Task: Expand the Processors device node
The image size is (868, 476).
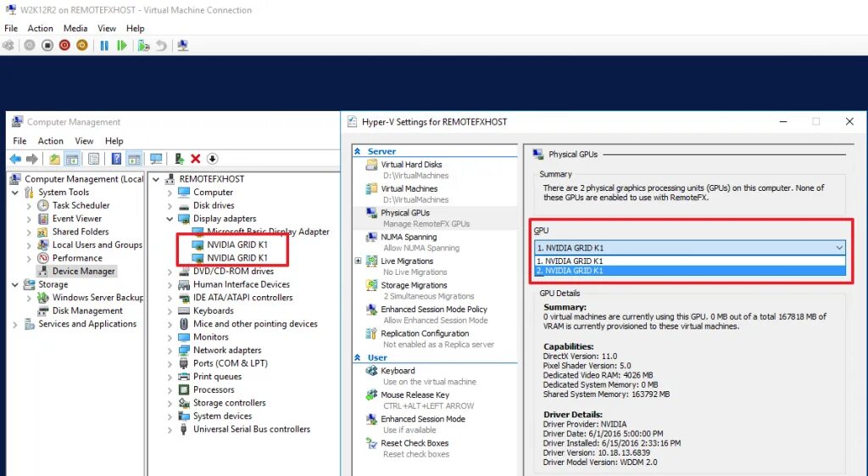Action: pyautogui.click(x=170, y=389)
